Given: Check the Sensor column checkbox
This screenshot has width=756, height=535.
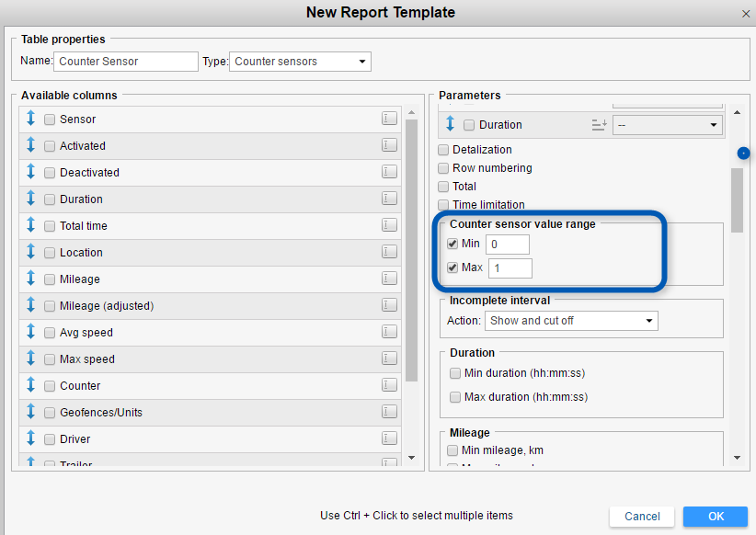Looking at the screenshot, I should 50,119.
